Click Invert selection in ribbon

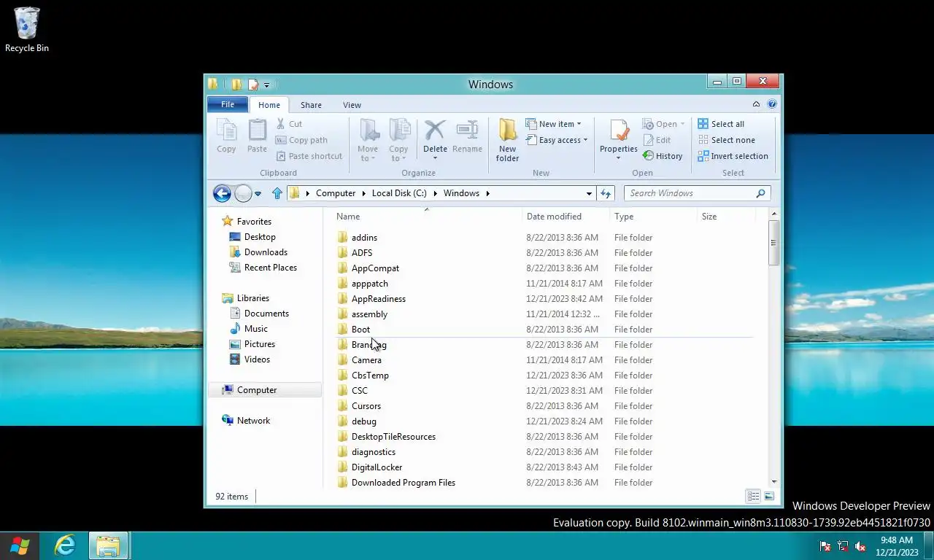pos(733,156)
